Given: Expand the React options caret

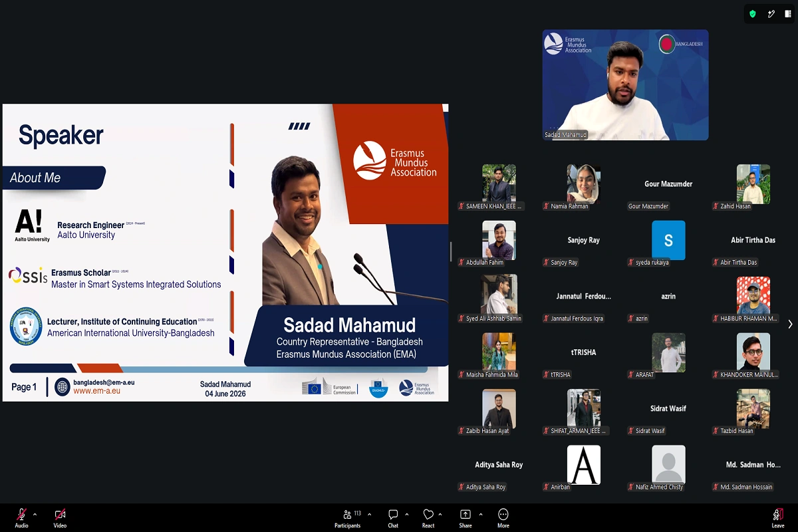Looking at the screenshot, I should tap(440, 514).
